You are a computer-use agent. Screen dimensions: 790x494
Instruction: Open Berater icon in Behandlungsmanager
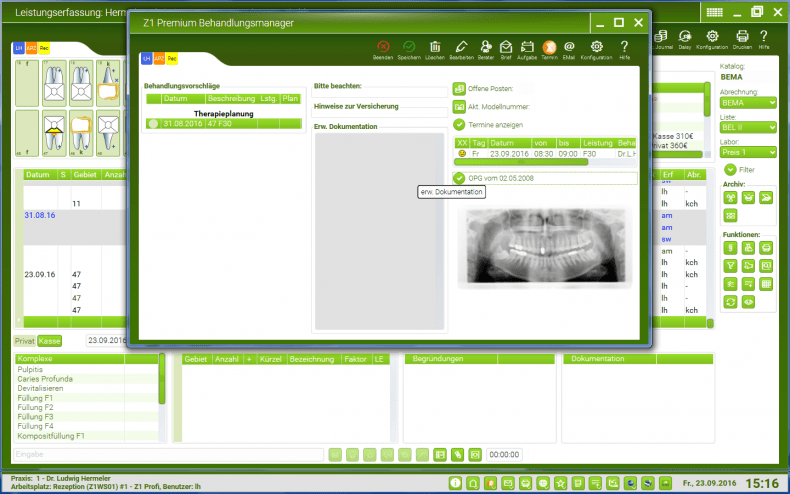tap(486, 47)
